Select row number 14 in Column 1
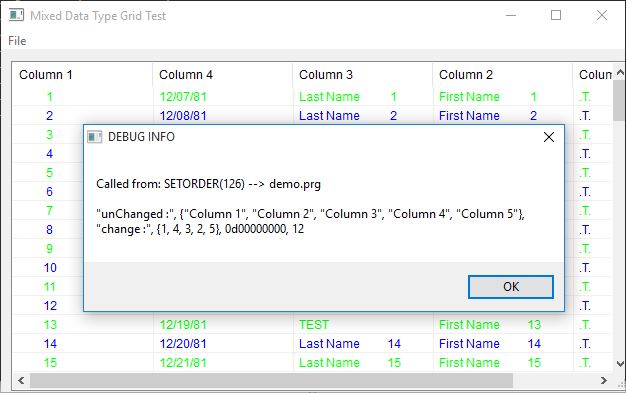 pos(50,344)
